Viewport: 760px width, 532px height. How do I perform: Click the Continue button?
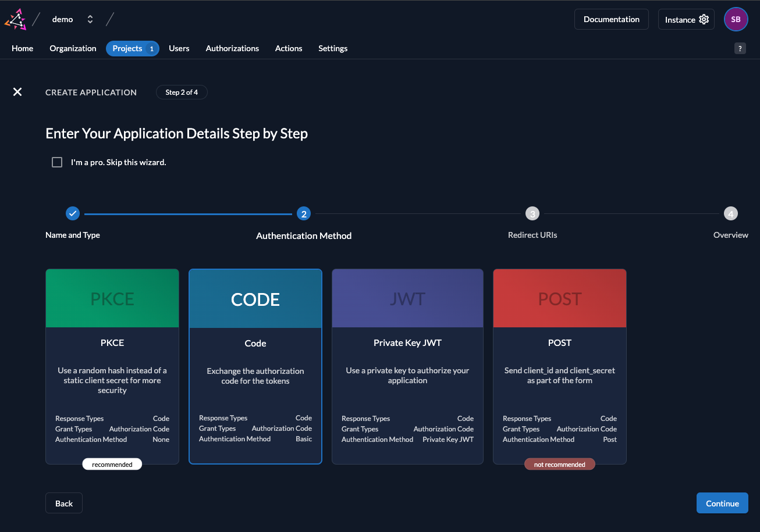pyautogui.click(x=722, y=503)
